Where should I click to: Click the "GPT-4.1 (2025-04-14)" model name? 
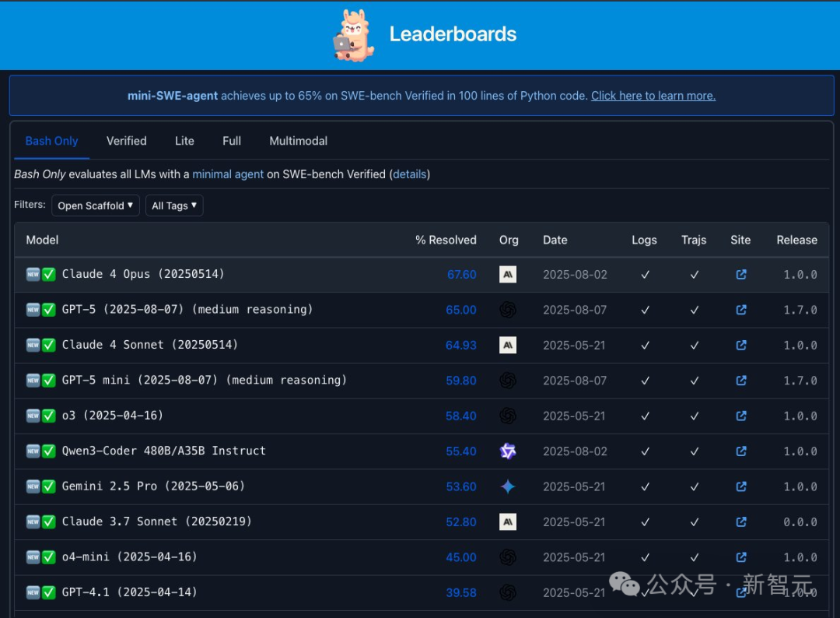[x=130, y=592]
